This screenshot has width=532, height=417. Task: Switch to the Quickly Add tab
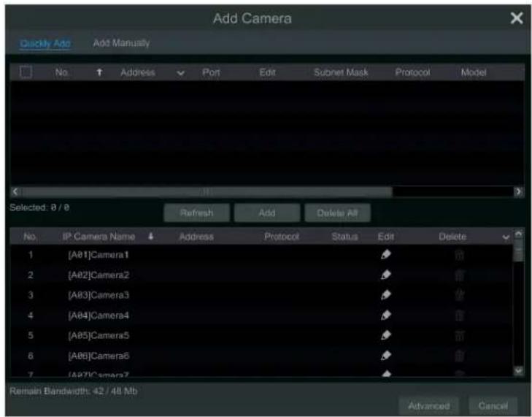click(x=45, y=43)
